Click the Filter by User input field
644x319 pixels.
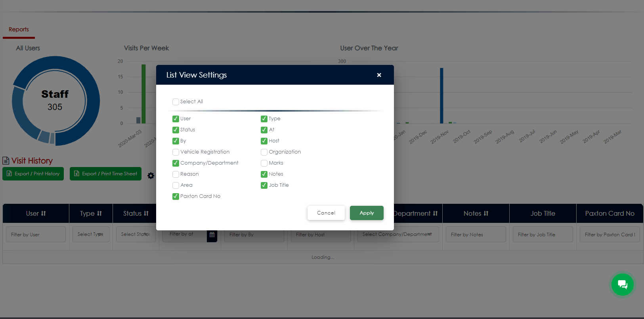click(x=36, y=234)
